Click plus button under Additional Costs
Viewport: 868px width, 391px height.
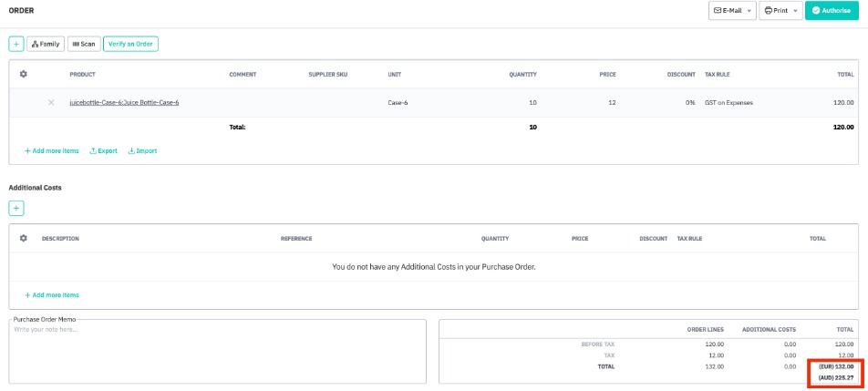[x=16, y=208]
